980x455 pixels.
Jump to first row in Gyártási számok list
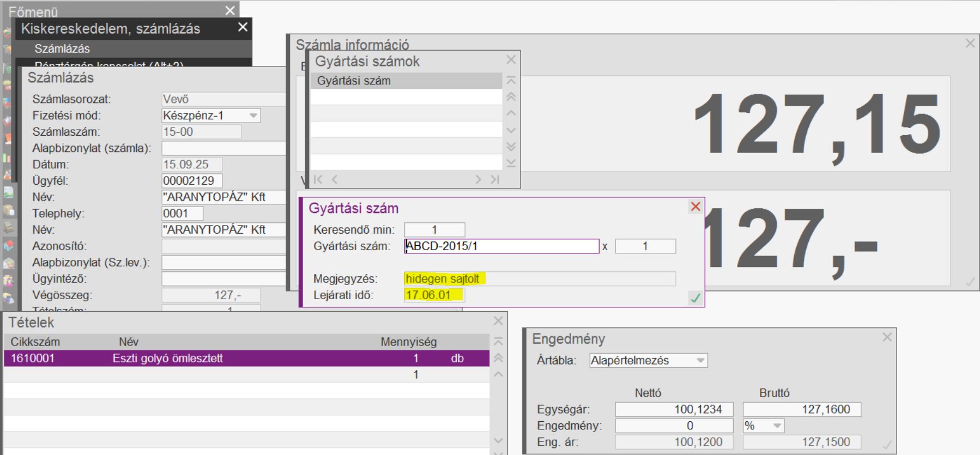point(511,80)
